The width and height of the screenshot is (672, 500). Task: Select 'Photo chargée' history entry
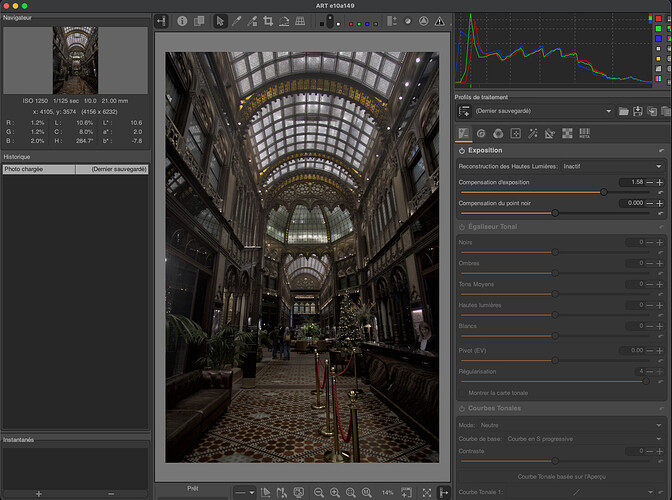[75, 169]
